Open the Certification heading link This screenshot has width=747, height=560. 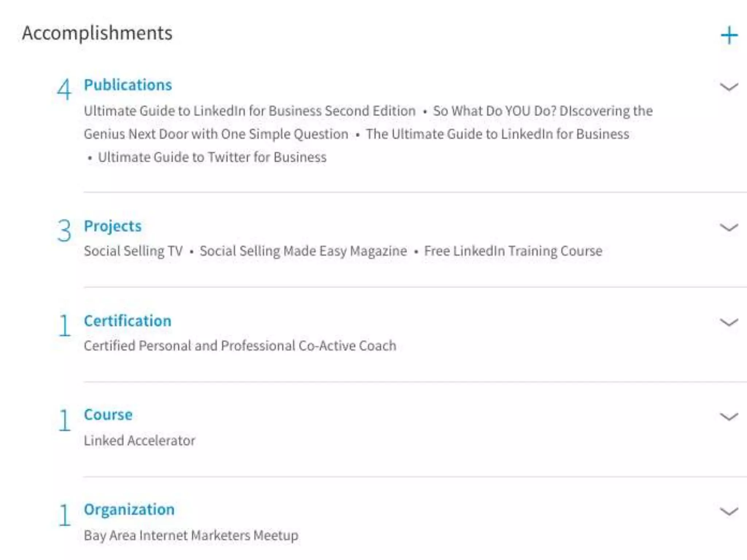(x=127, y=321)
